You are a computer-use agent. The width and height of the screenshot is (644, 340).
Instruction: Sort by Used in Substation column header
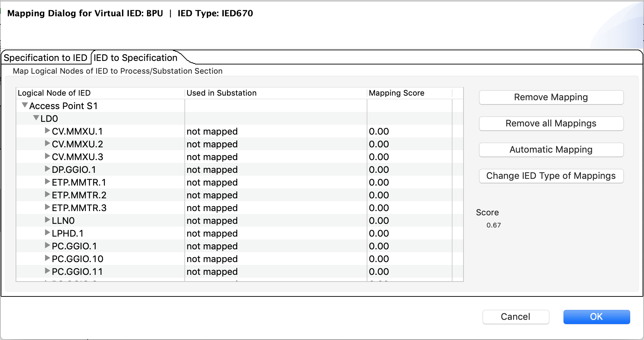pos(222,93)
